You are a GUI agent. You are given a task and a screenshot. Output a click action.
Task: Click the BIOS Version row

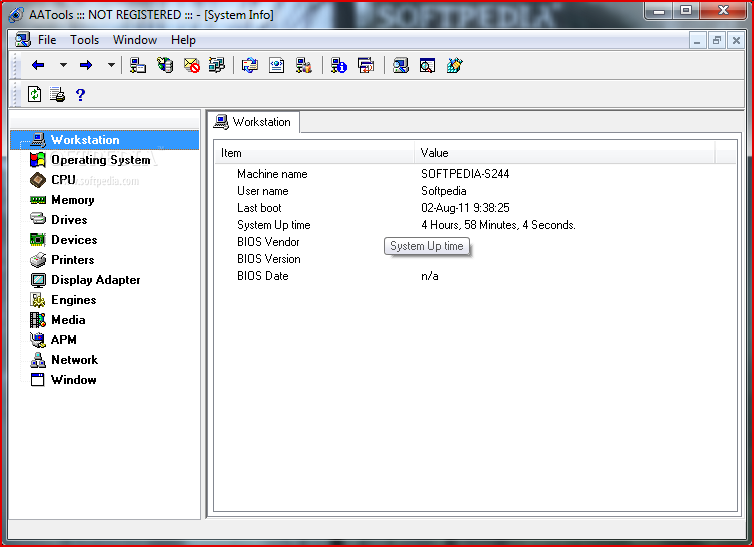click(x=475, y=259)
